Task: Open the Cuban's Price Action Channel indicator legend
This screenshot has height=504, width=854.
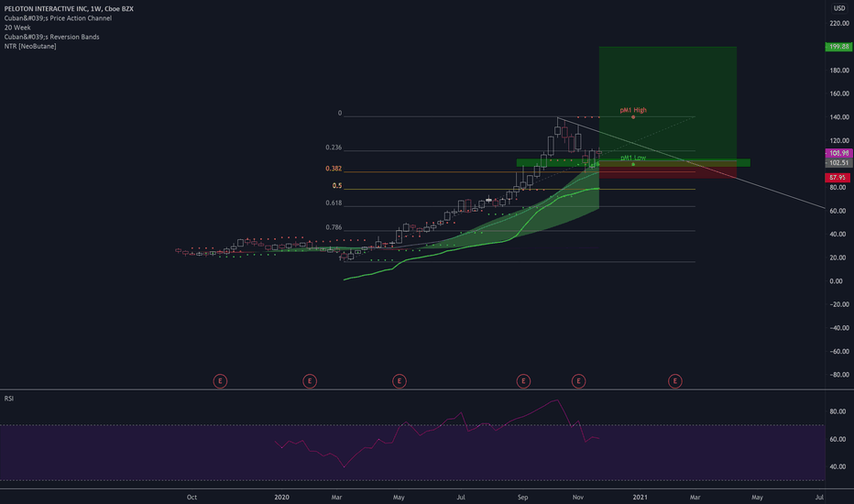Action: (x=58, y=18)
